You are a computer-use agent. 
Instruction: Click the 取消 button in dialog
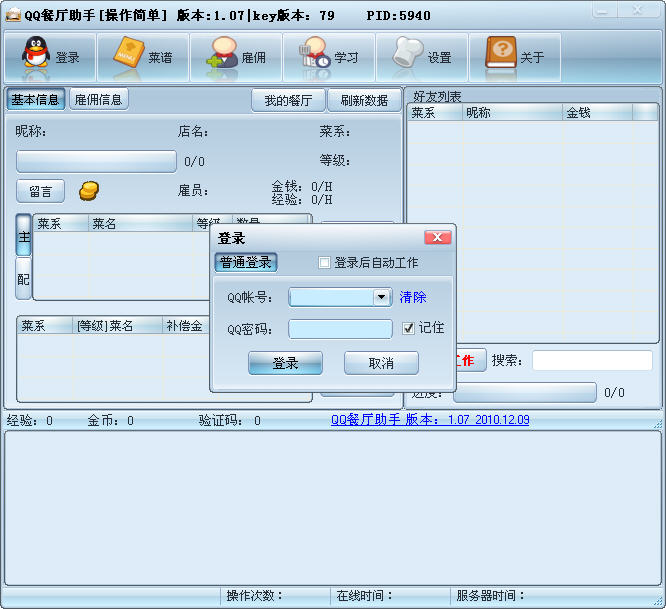[x=381, y=363]
